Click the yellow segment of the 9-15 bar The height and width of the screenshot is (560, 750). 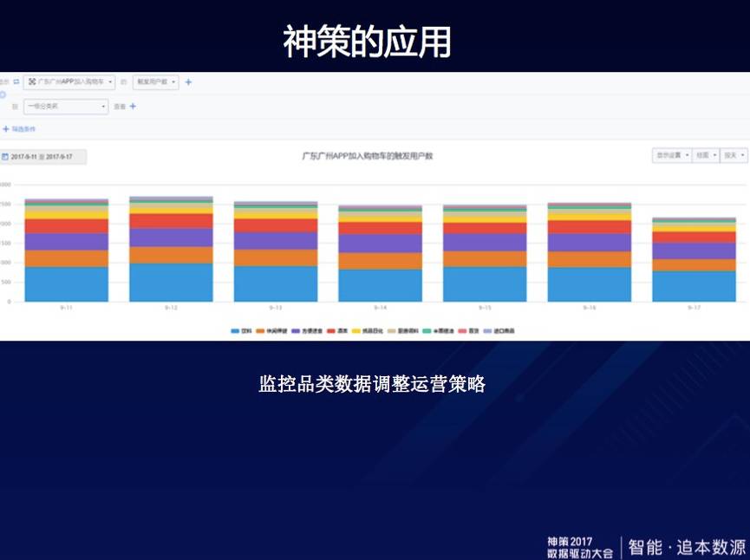[485, 218]
